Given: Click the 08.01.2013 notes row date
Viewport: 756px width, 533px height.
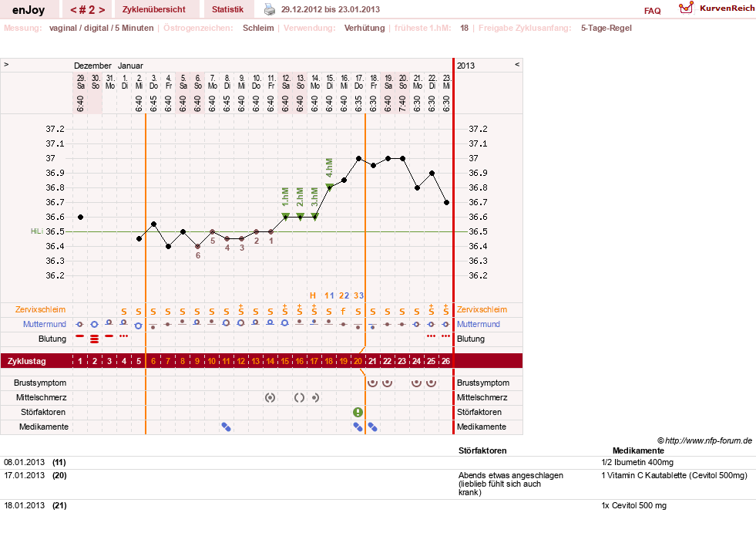Looking at the screenshot, I should coord(24,462).
